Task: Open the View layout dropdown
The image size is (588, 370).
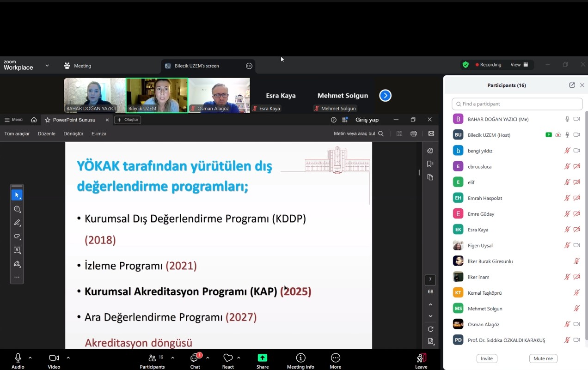Action: [x=519, y=65]
